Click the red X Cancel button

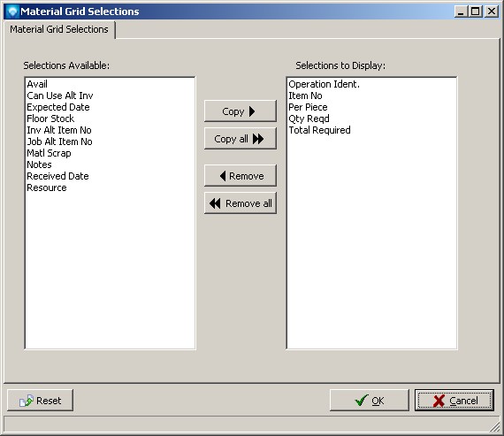(454, 401)
